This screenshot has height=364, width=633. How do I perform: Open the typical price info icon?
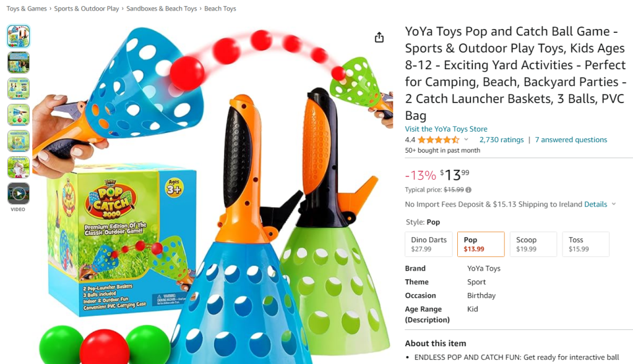[468, 190]
